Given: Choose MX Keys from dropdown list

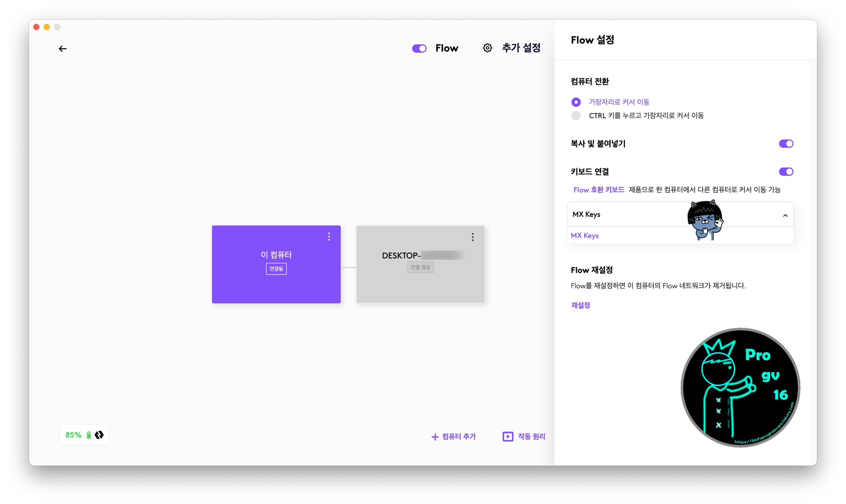Looking at the screenshot, I should point(585,235).
